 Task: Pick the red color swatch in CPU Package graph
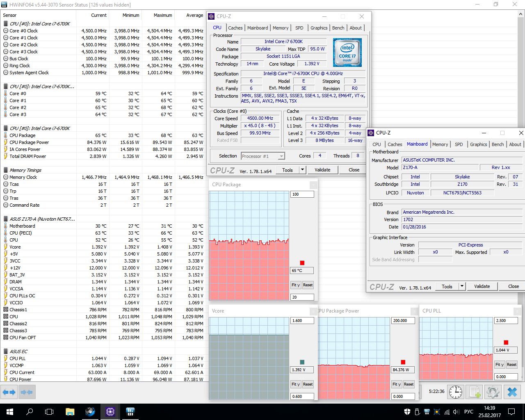[x=302, y=263]
